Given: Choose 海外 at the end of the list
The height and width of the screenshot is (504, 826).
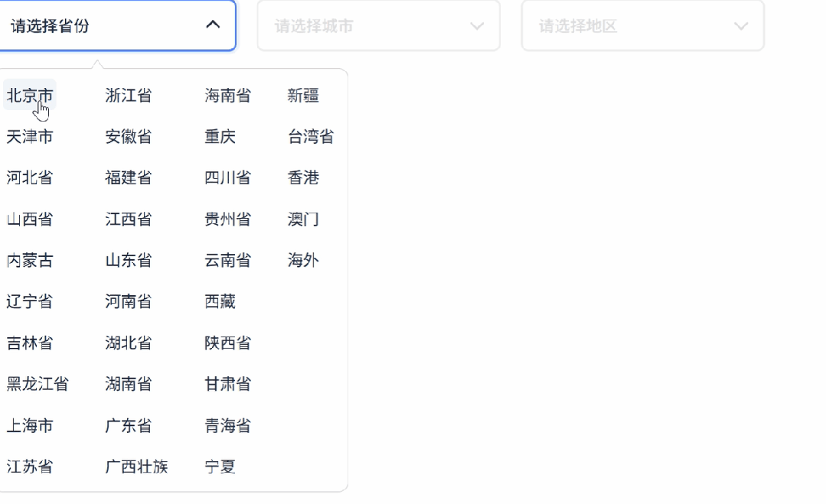Looking at the screenshot, I should click(x=303, y=260).
